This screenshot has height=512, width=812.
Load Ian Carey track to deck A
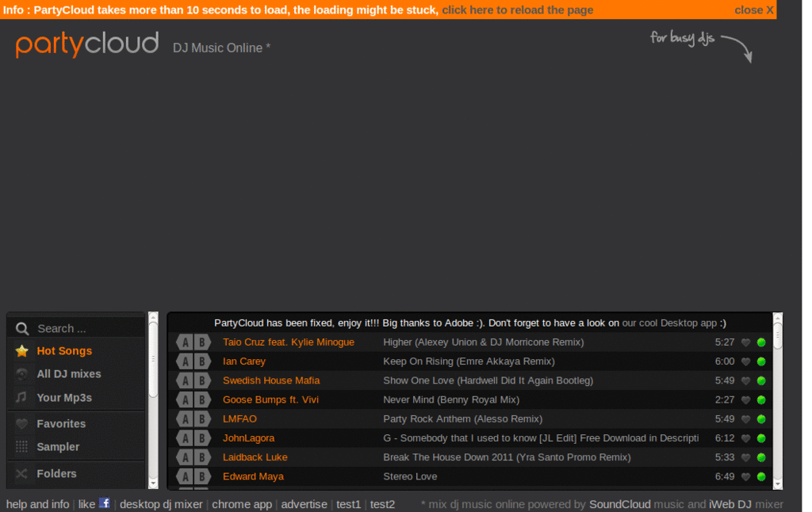click(x=185, y=361)
